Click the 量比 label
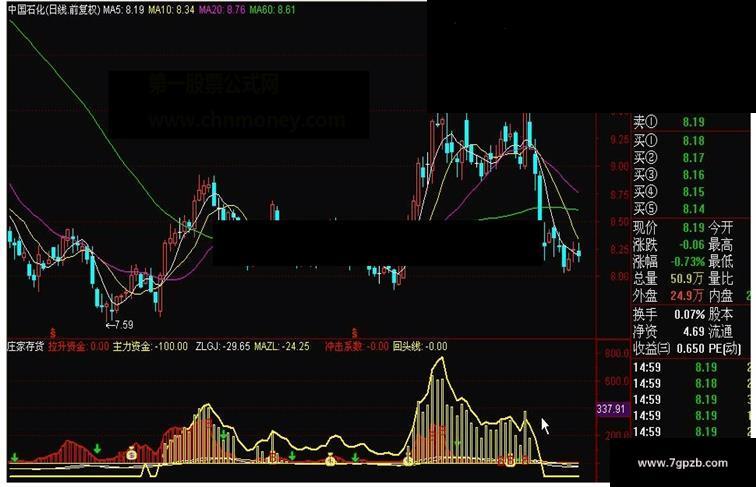This screenshot has height=487, width=756. click(721, 278)
